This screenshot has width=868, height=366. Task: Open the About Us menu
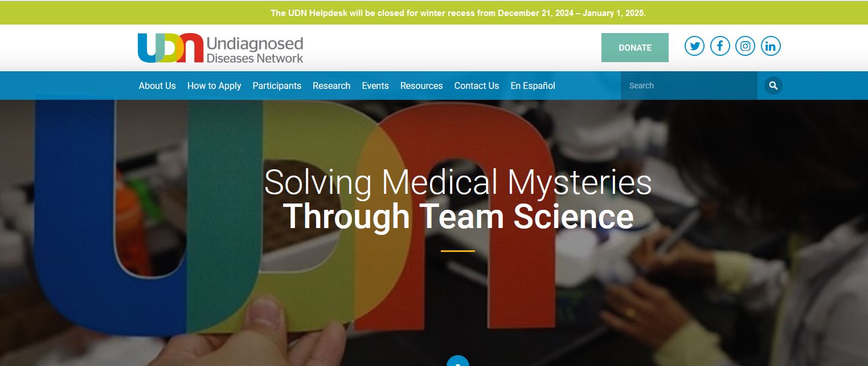pos(157,86)
